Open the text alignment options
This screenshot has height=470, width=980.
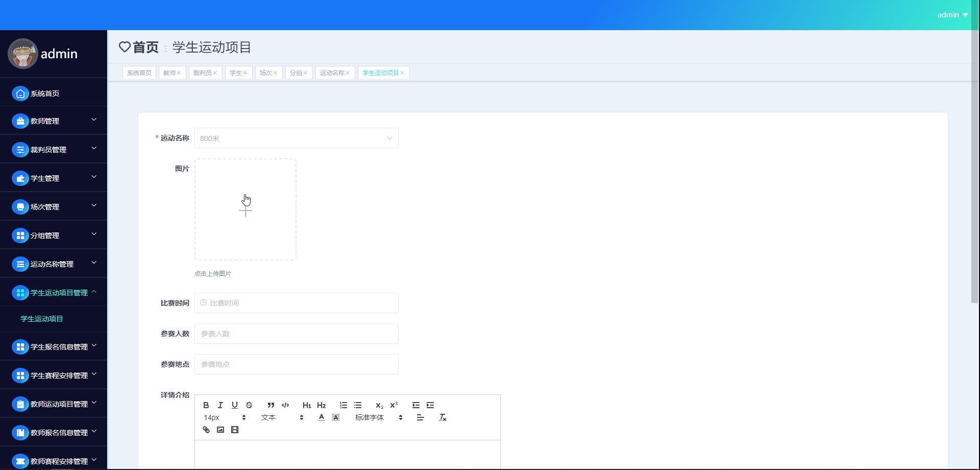[x=420, y=417]
